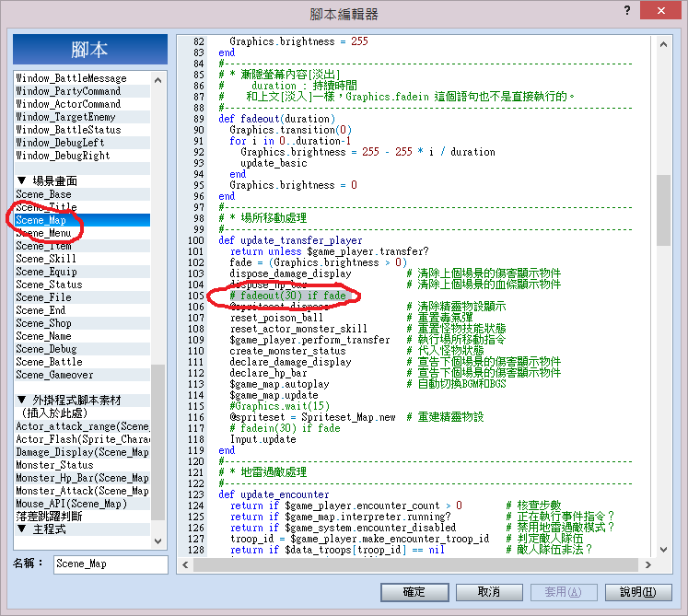Select Monster_Attack(Scene_Map script
This screenshot has width=688, height=616.
[x=83, y=491]
